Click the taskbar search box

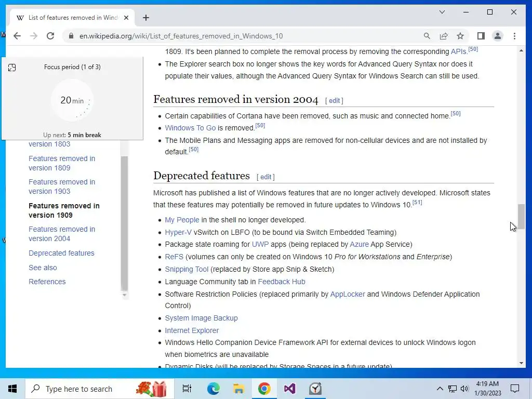click(x=100, y=389)
